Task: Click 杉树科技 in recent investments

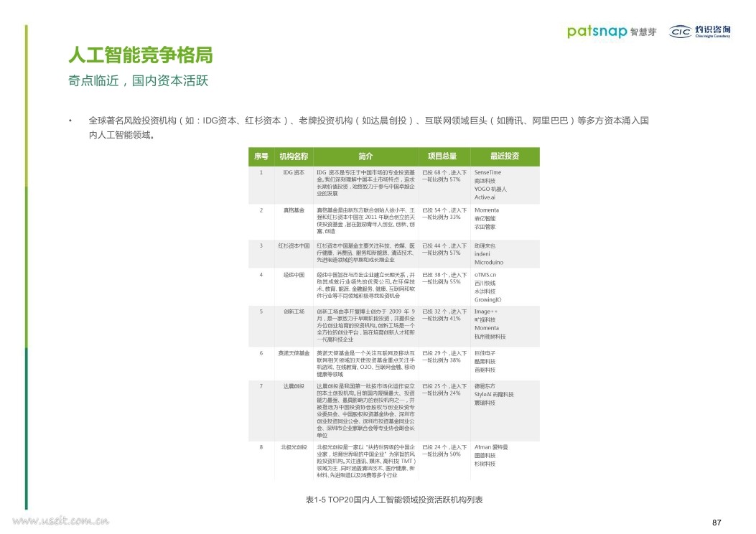Action: 485,464
